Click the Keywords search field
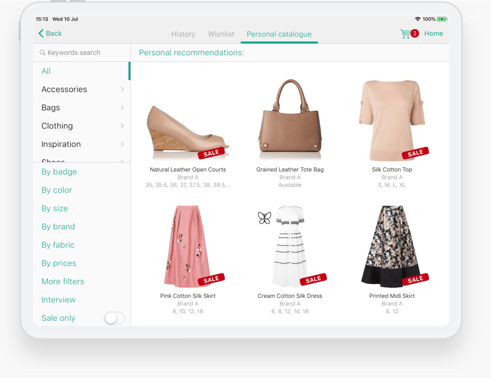This screenshot has width=491, height=378. (82, 53)
